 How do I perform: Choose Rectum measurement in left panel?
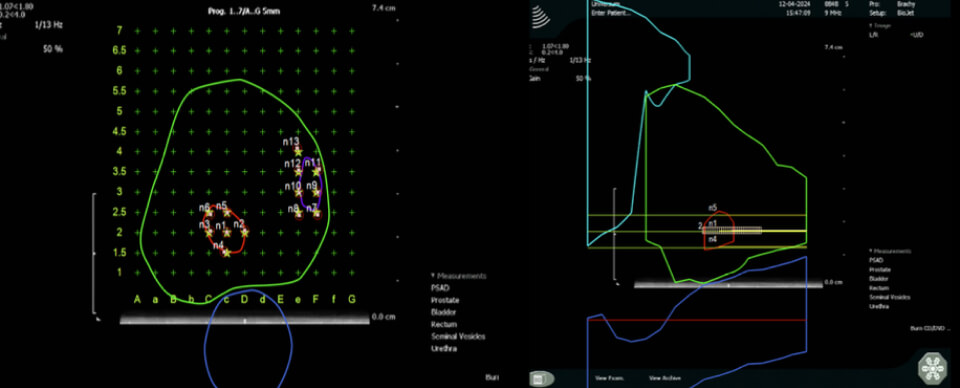click(x=444, y=324)
